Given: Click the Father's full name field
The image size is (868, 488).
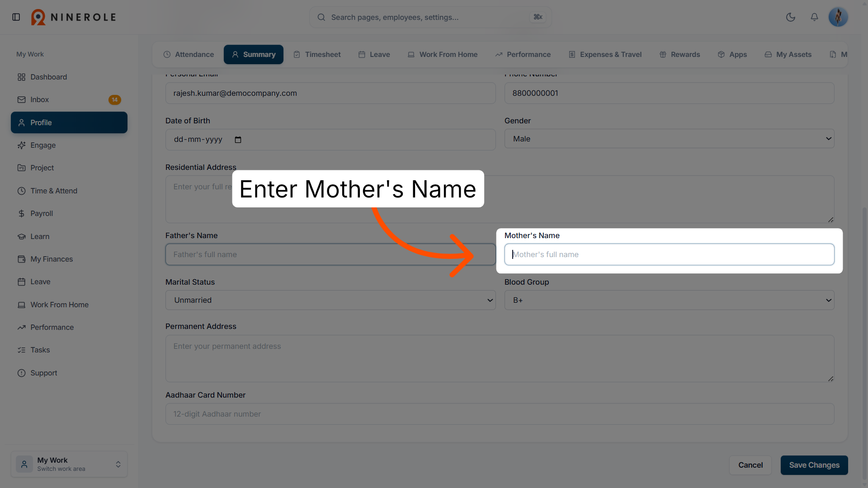Looking at the screenshot, I should pos(330,254).
